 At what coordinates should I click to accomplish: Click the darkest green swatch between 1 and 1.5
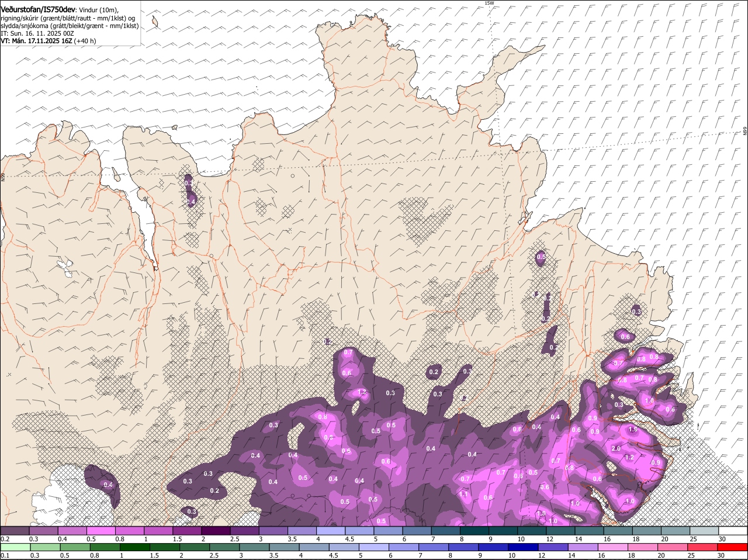(x=134, y=547)
